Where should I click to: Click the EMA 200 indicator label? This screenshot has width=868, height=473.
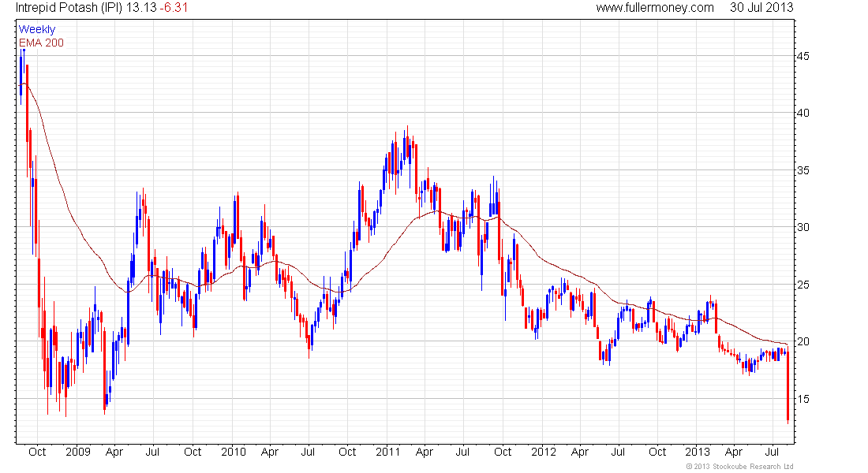pyautogui.click(x=41, y=43)
